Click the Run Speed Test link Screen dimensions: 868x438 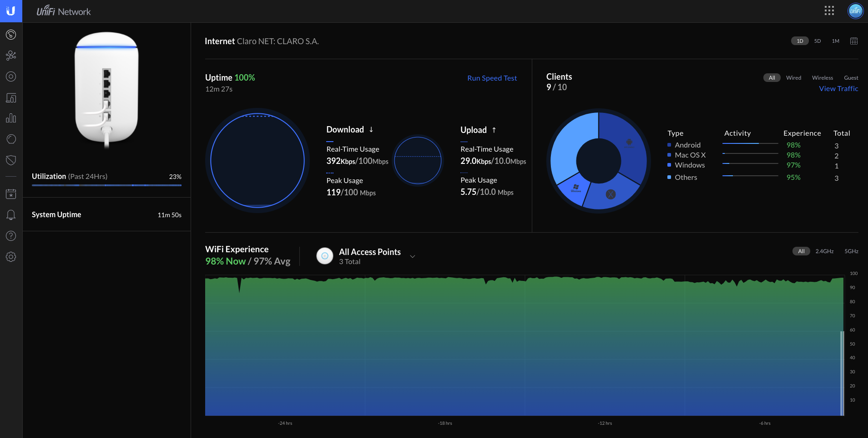[492, 78]
